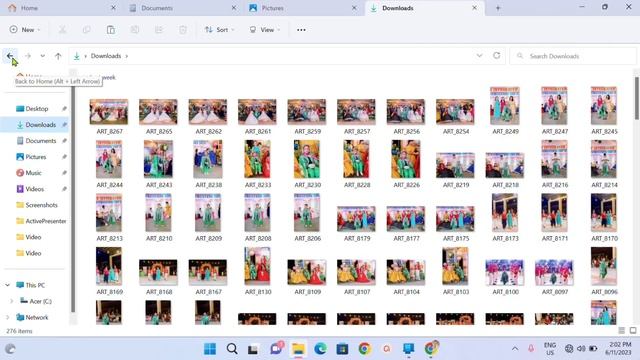Expand the Network tree node
This screenshot has height=360, width=640.
[8, 317]
